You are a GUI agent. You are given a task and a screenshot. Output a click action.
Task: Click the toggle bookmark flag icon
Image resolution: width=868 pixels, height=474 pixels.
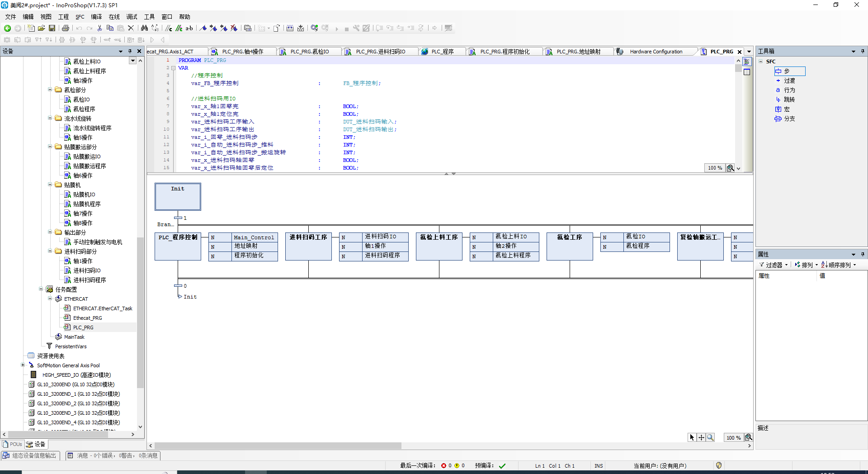pos(203,28)
